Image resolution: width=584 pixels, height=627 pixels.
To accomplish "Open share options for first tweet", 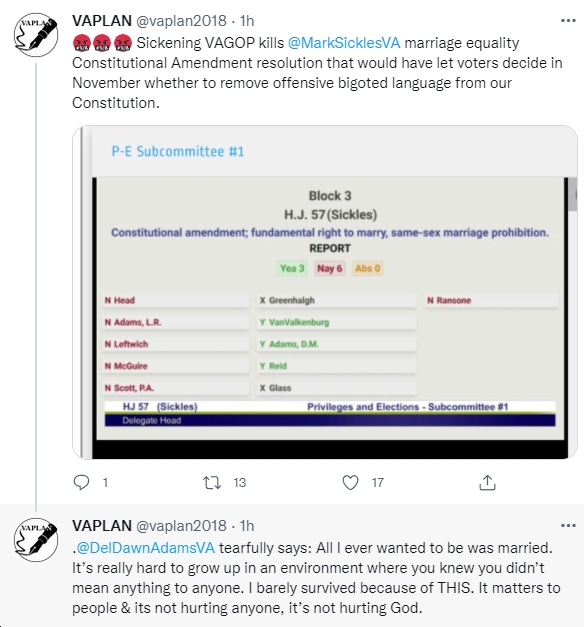I will coord(487,482).
